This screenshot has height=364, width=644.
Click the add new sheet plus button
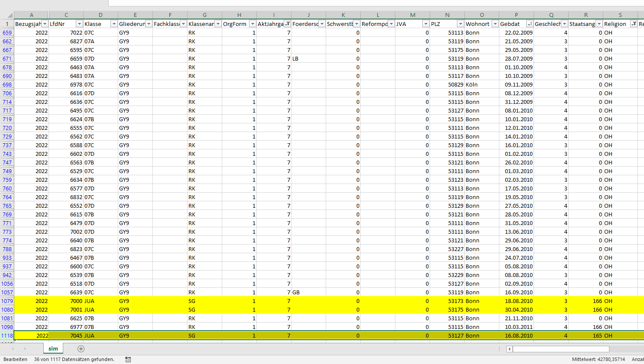(81, 349)
